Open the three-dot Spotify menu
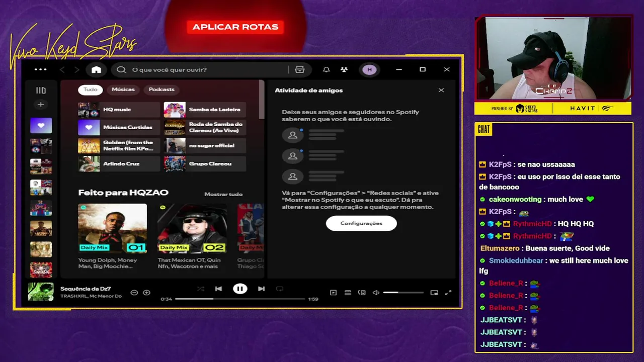The width and height of the screenshot is (644, 362). (x=41, y=69)
